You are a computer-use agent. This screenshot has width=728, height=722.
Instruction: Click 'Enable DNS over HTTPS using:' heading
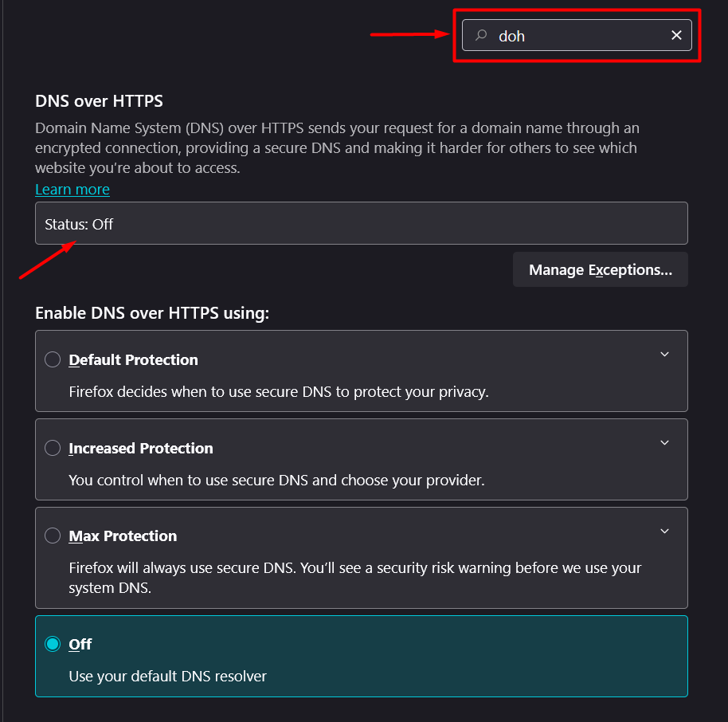152,314
